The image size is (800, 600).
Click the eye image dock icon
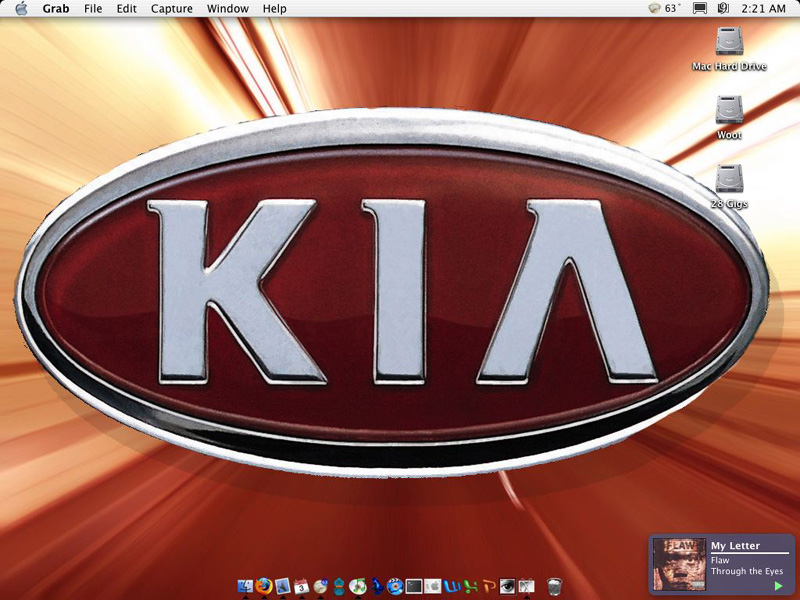click(x=507, y=586)
